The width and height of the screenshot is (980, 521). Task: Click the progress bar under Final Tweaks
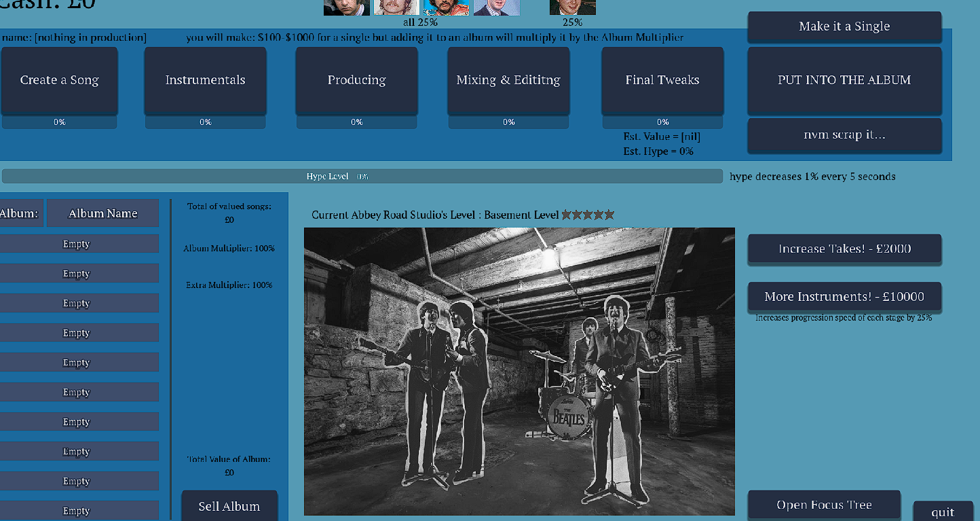[662, 122]
